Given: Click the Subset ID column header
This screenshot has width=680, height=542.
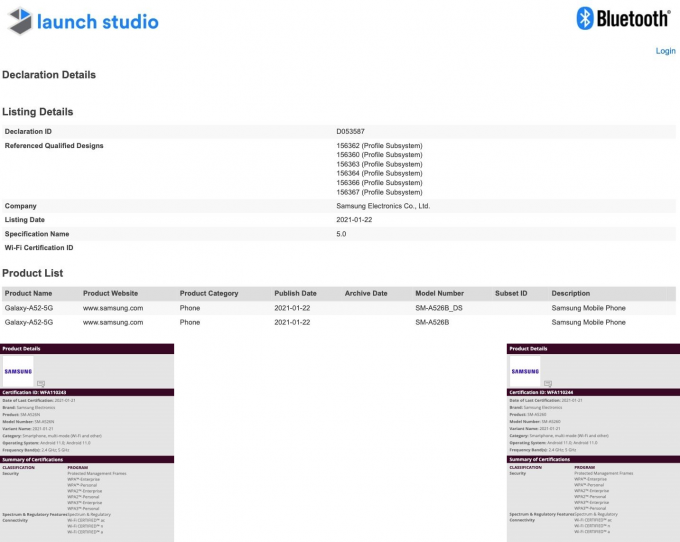Looking at the screenshot, I should coord(511,294).
